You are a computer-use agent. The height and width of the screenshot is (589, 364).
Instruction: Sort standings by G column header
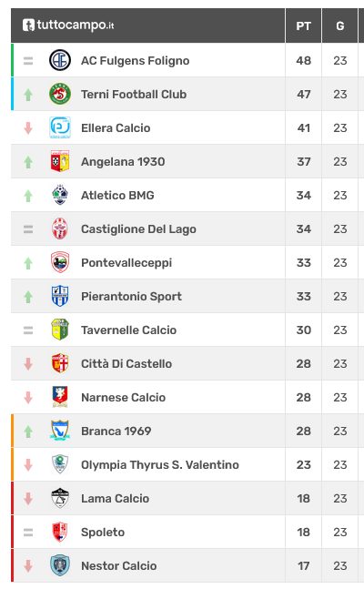click(340, 25)
